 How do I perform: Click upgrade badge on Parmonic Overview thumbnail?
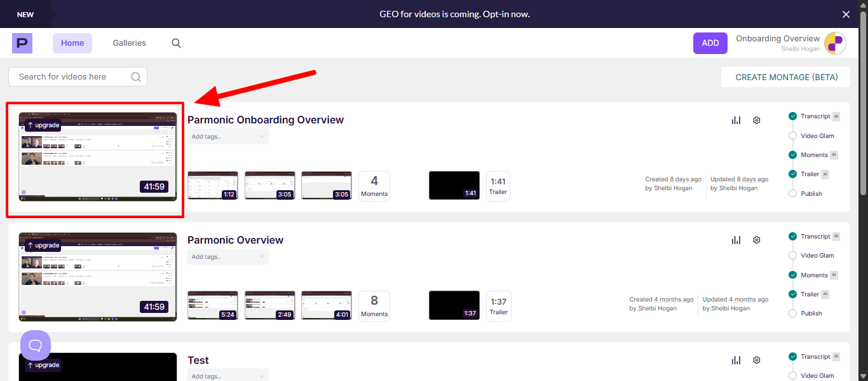tap(43, 246)
